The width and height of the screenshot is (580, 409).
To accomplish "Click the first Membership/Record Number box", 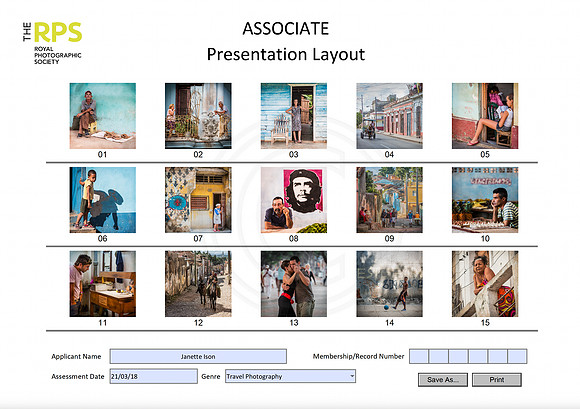I will [x=419, y=356].
